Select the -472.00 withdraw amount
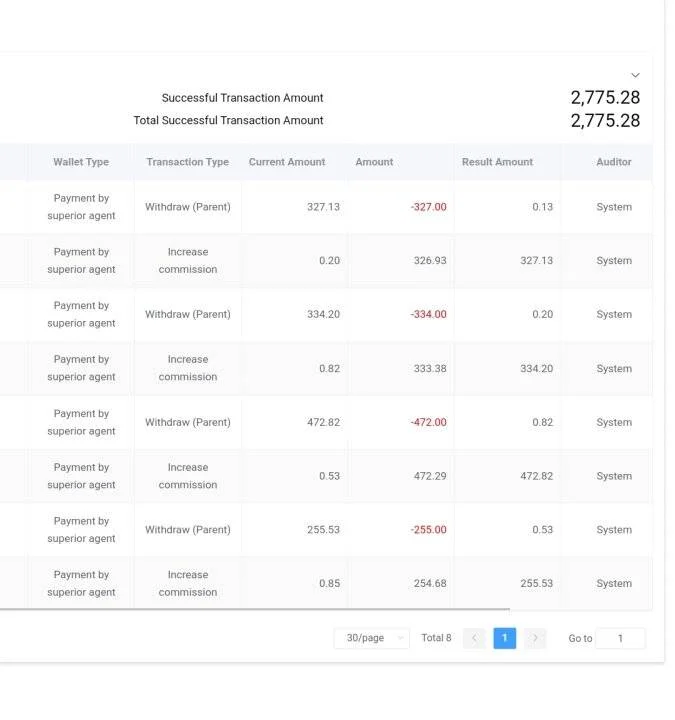The image size is (675, 720). [x=428, y=422]
